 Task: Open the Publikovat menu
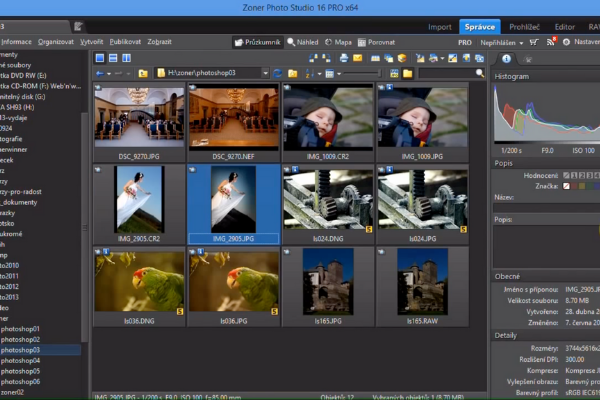tap(125, 42)
